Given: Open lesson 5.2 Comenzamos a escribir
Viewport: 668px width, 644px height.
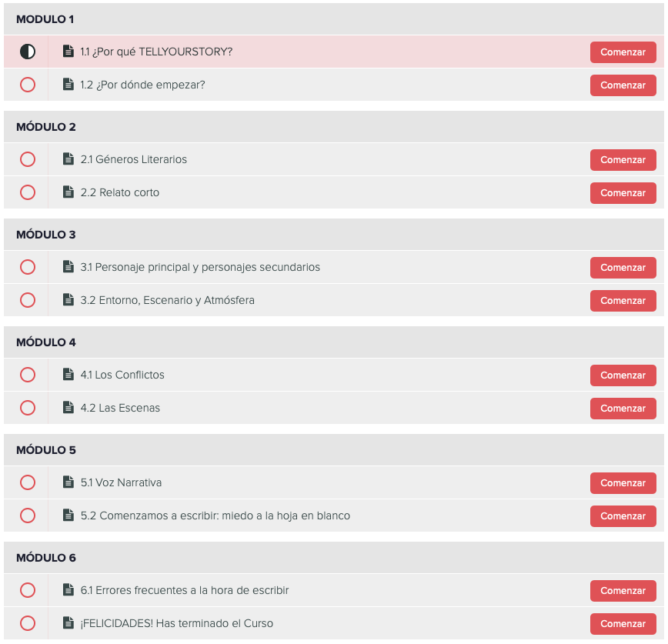Looking at the screenshot, I should click(x=215, y=516).
